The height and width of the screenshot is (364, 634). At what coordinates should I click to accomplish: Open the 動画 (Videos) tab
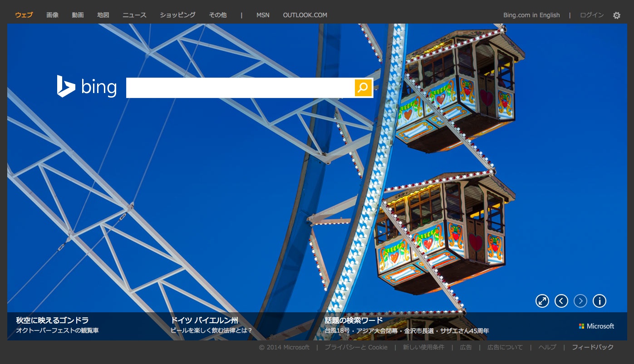point(78,15)
